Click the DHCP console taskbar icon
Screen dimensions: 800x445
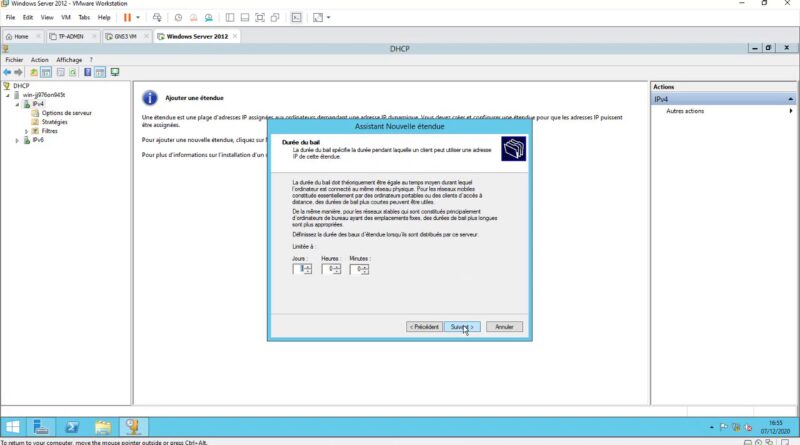coord(133,427)
